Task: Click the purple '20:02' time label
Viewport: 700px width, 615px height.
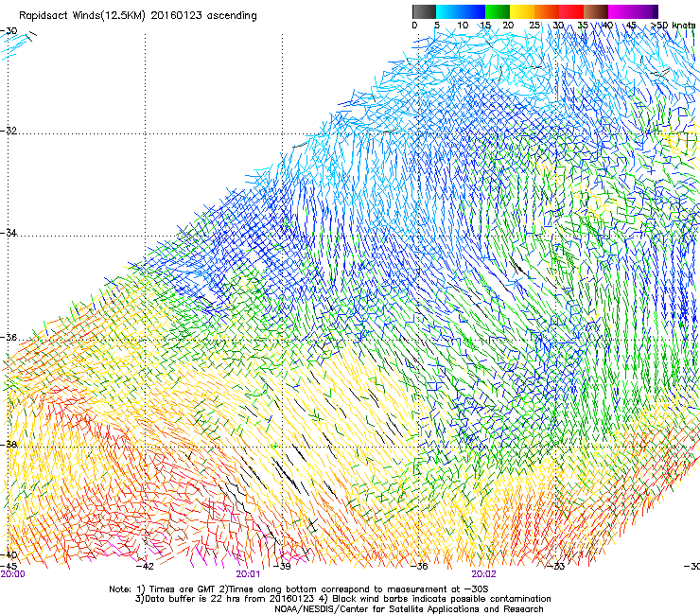Action: pyautogui.click(x=483, y=574)
